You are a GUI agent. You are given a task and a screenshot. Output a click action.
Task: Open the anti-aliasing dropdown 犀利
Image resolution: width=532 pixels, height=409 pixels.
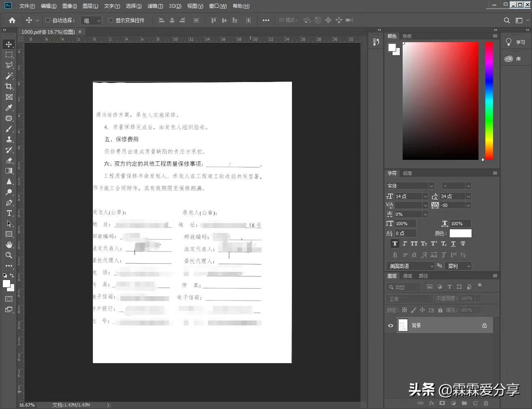458,266
